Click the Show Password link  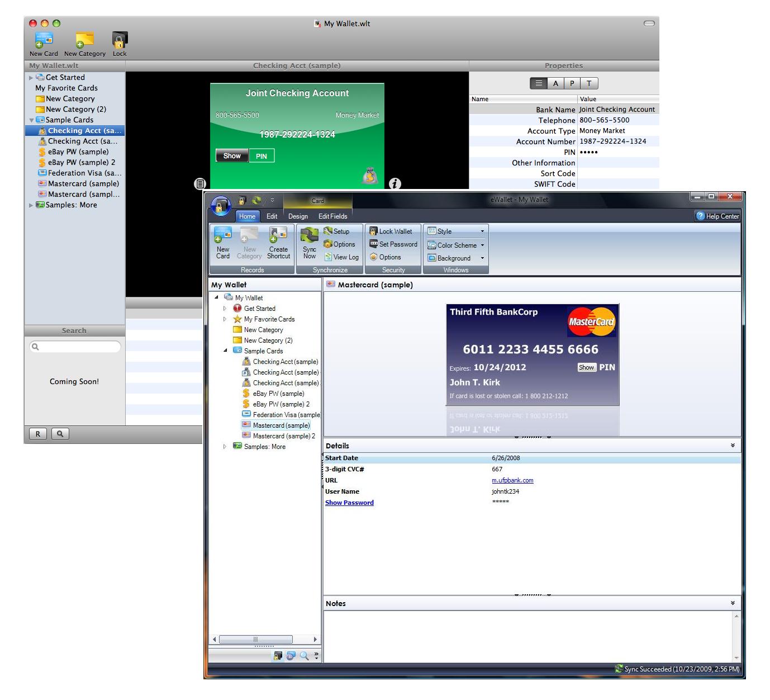(349, 503)
